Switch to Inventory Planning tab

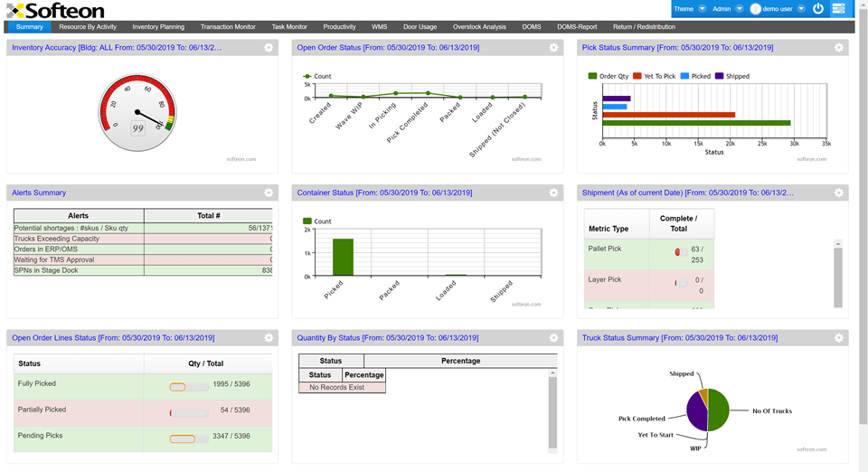pos(158,27)
